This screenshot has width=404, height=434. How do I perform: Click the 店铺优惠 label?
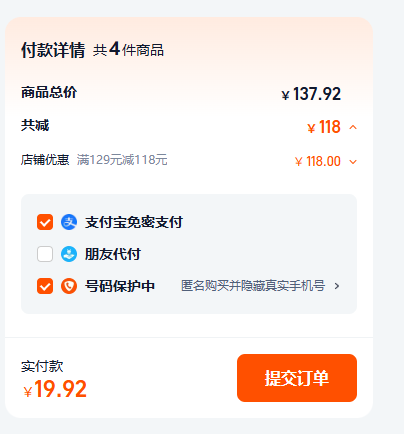[x=45, y=160]
